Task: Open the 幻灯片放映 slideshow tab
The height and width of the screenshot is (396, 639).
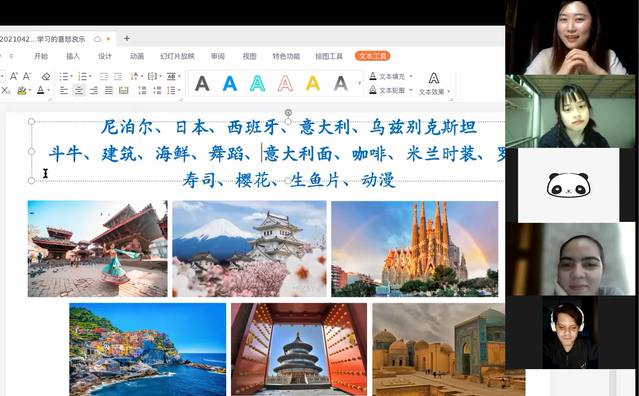Action: (177, 56)
